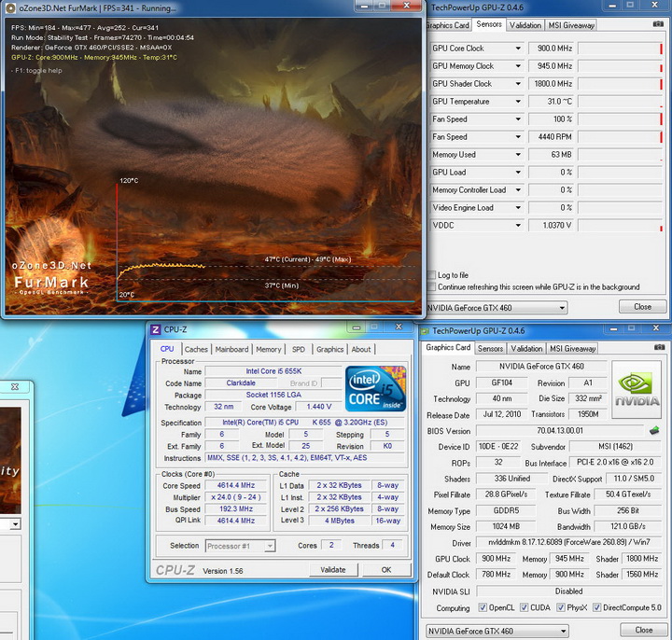Toggle the DirectCompute 5.0 checkbox

tap(596, 607)
